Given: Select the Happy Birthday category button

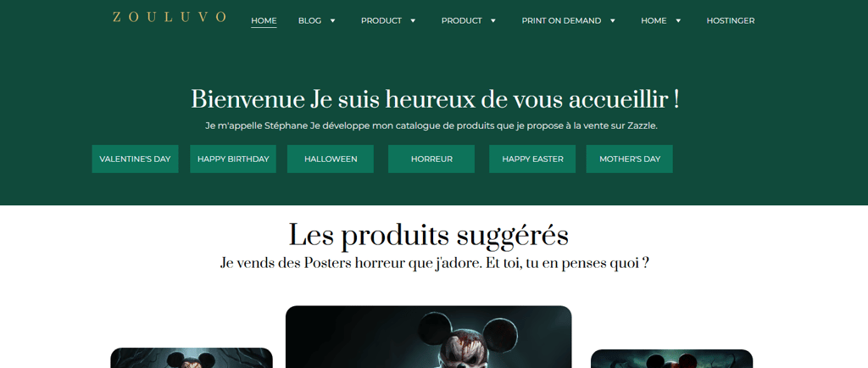Looking at the screenshot, I should click(233, 159).
